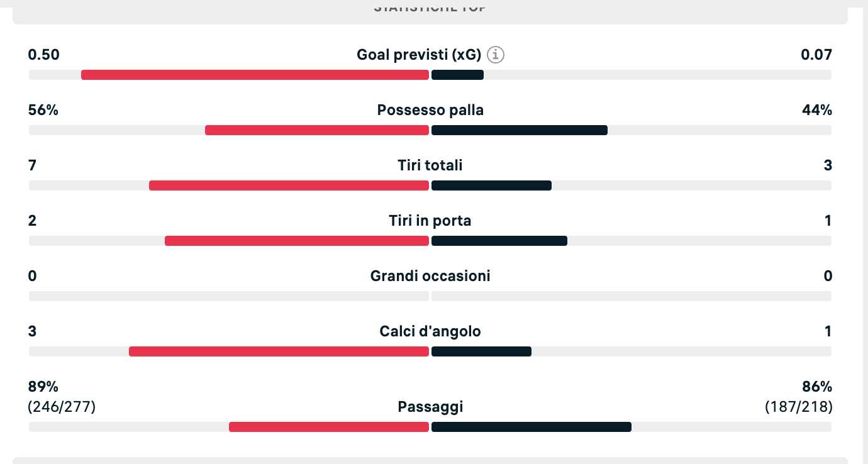Select the dark Passaggi bar
Viewport: 868px width, 464px height.
click(x=531, y=427)
